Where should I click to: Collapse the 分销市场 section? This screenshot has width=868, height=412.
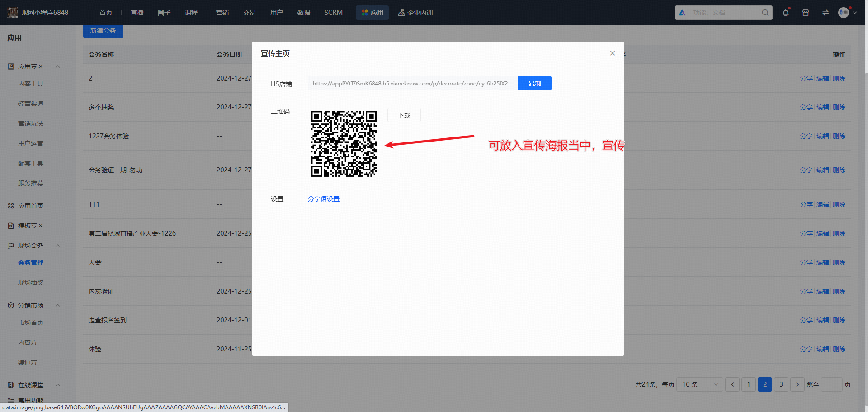[57, 305]
